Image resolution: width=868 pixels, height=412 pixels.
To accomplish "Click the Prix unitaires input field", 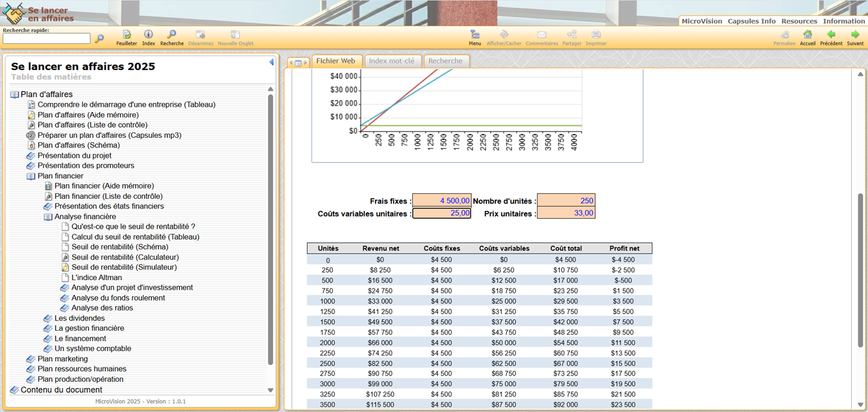I will pyautogui.click(x=565, y=213).
